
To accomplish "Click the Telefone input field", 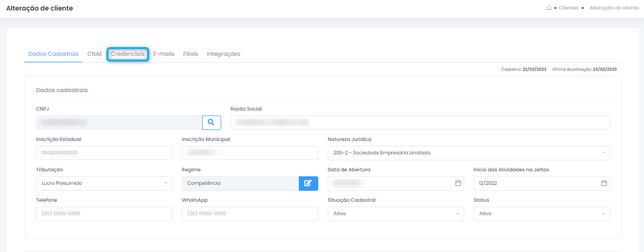I will (104, 214).
